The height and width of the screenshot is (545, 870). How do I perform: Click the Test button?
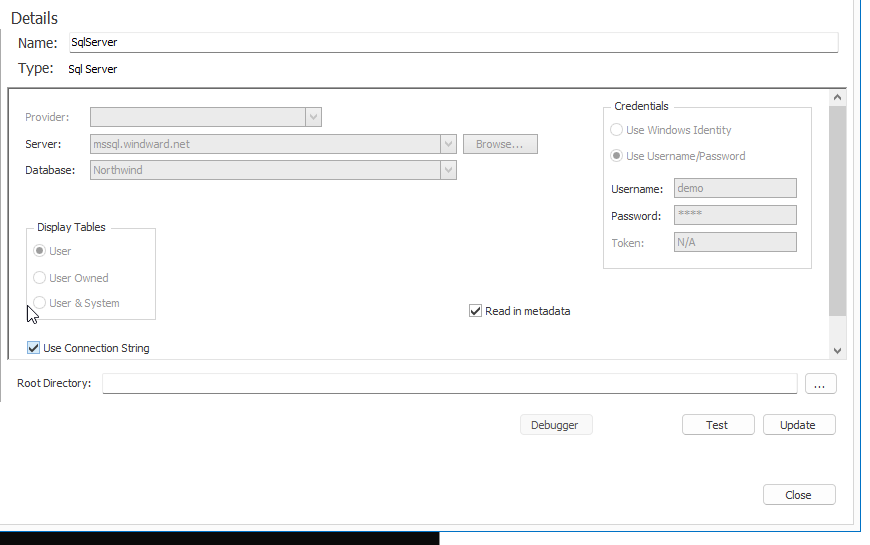(717, 425)
